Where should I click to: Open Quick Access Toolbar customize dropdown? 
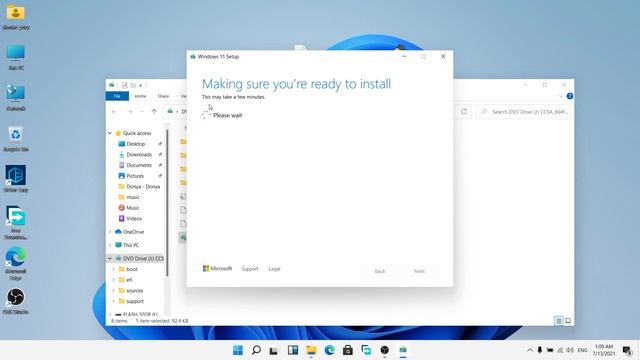pos(140,85)
